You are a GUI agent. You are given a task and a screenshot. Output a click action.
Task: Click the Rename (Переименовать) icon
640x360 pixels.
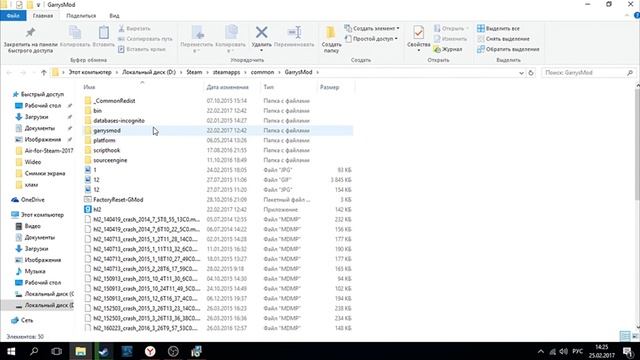[294, 32]
